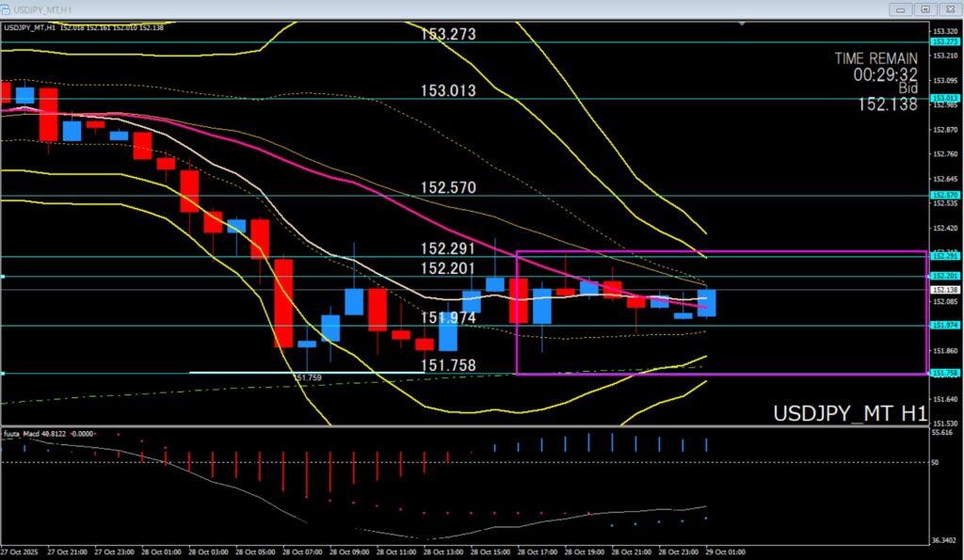Click the 151.759 low price annotation
Image resolution: width=964 pixels, height=560 pixels.
click(307, 377)
